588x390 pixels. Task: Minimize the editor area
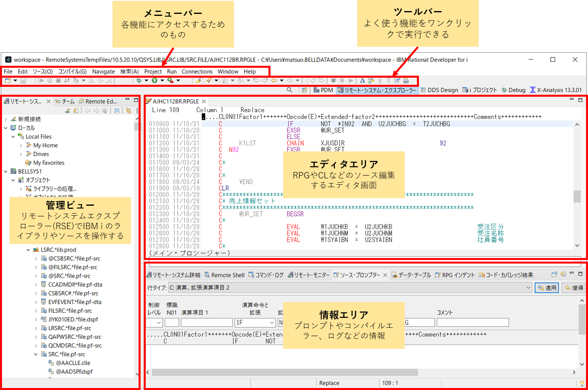(572, 99)
